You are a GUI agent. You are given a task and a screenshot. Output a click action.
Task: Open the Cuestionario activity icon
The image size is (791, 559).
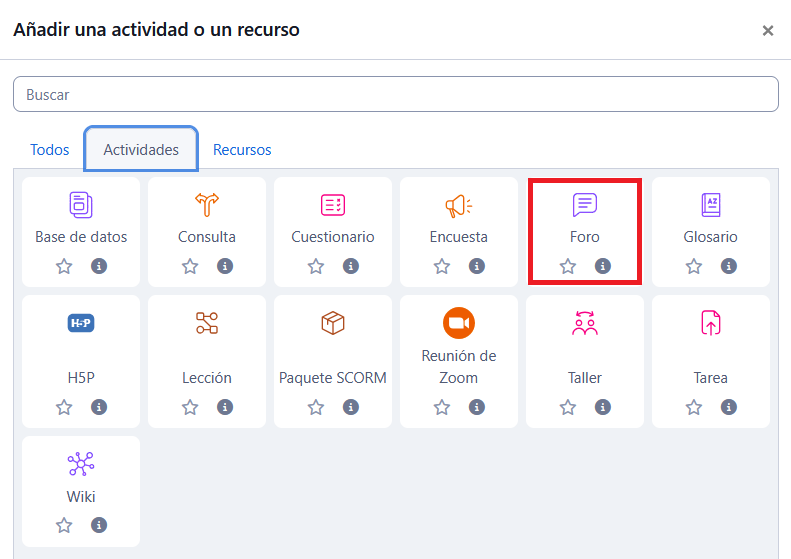[x=333, y=205]
